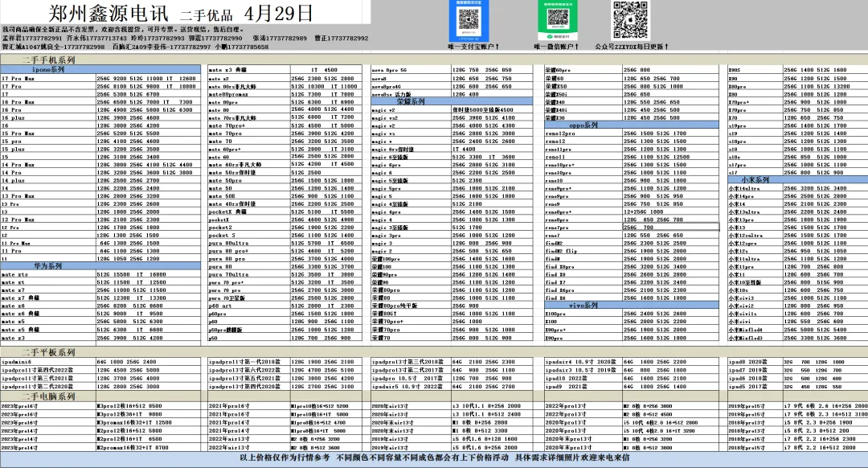Click the i7 9代 6核 2.6 16+256 cell
This screenshot has height=468, width=868.
tap(825, 406)
